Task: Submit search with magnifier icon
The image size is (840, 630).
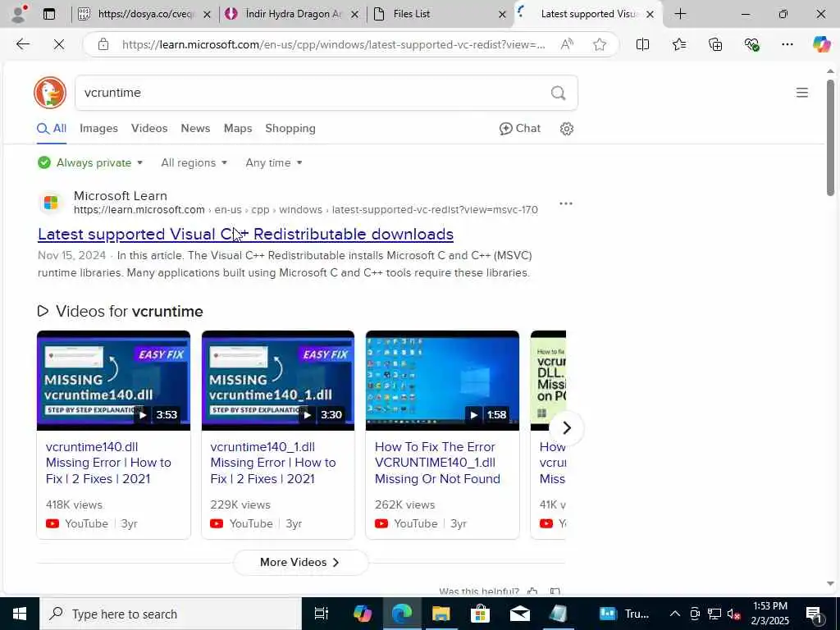Action: 558,94
